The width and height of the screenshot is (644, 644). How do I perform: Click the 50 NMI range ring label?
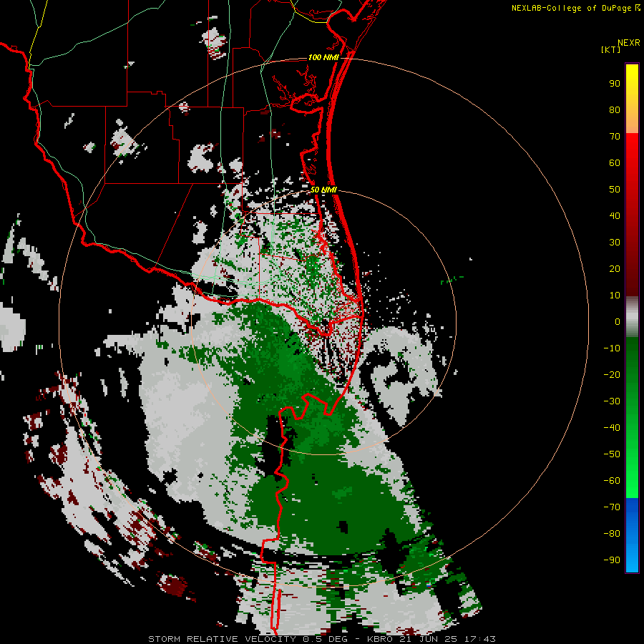323,190
